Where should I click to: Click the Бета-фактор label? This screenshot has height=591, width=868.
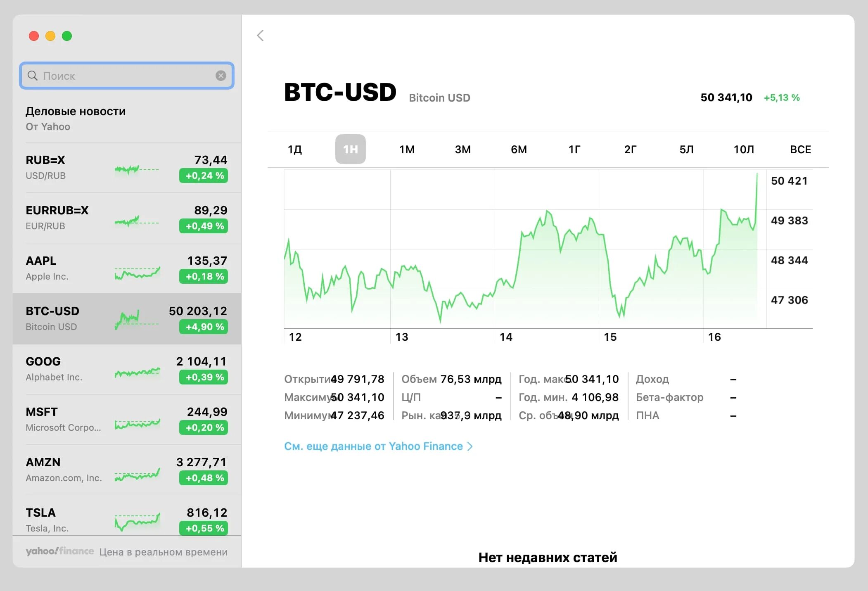point(670,397)
